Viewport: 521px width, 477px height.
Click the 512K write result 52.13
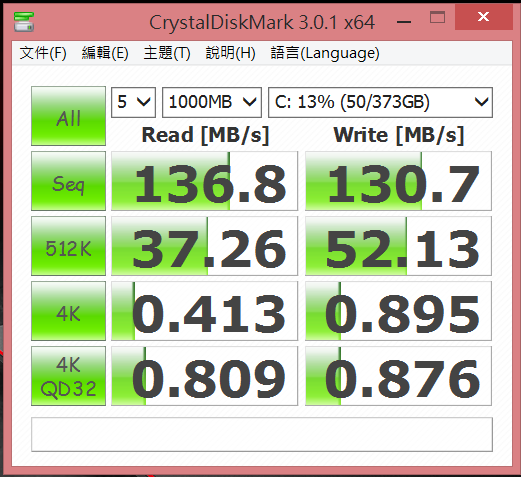[398, 246]
